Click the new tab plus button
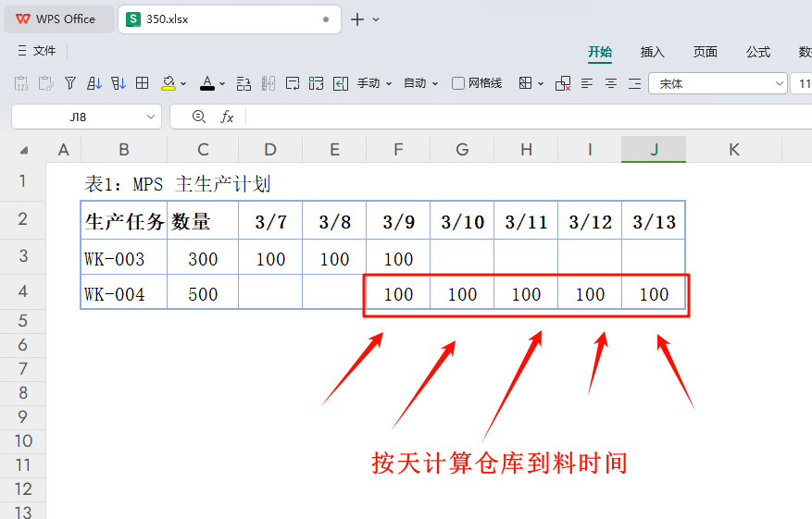The height and width of the screenshot is (519, 812). [357, 19]
